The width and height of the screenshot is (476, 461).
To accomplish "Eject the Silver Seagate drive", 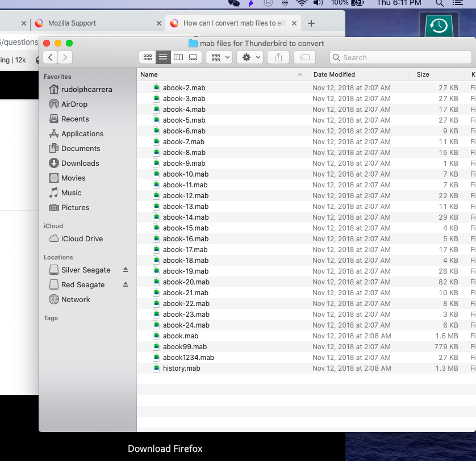I will pos(126,270).
